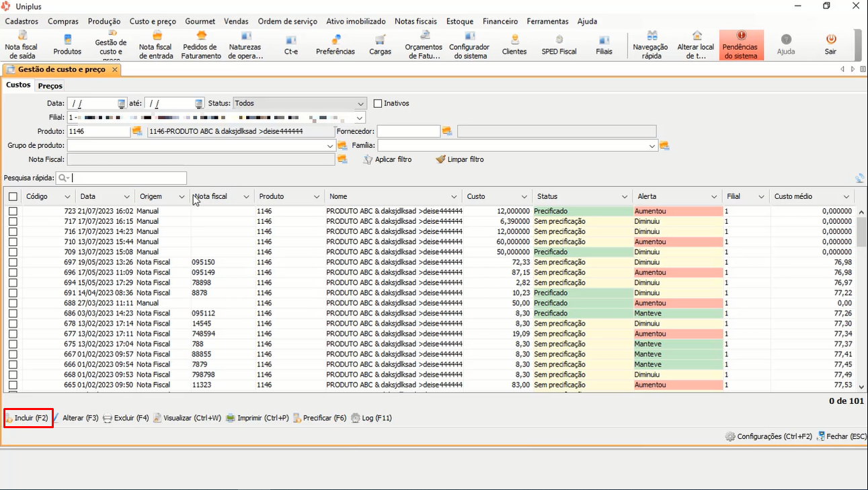
Task: Open Custo médio column filter arrow
Action: 846,197
